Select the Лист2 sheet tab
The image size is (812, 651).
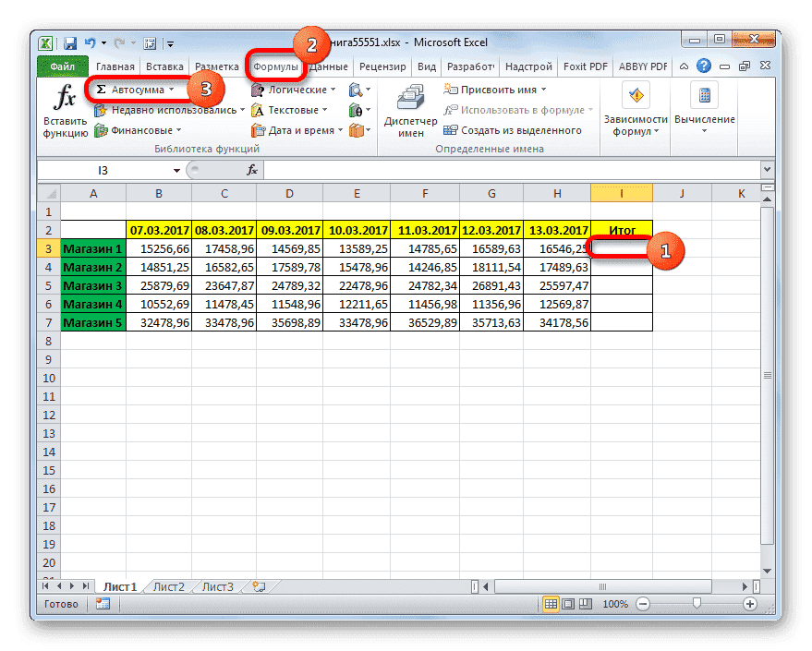169,585
